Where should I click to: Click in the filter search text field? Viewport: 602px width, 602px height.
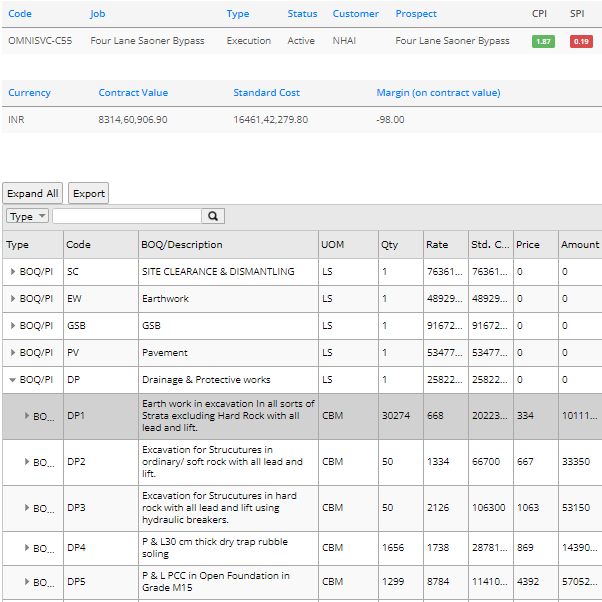[127, 216]
